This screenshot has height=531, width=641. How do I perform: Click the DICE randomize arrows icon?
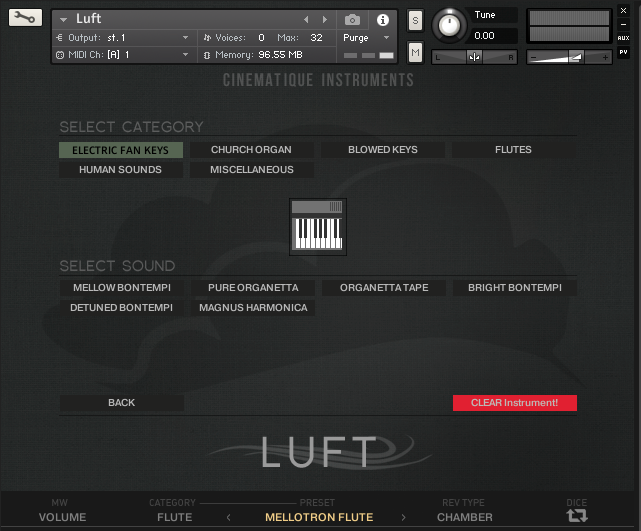click(x=577, y=515)
